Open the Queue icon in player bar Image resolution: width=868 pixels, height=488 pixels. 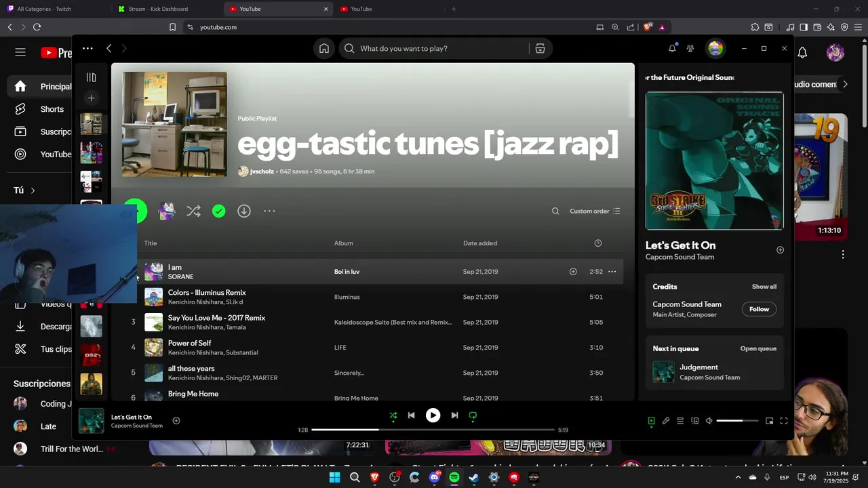click(x=680, y=421)
